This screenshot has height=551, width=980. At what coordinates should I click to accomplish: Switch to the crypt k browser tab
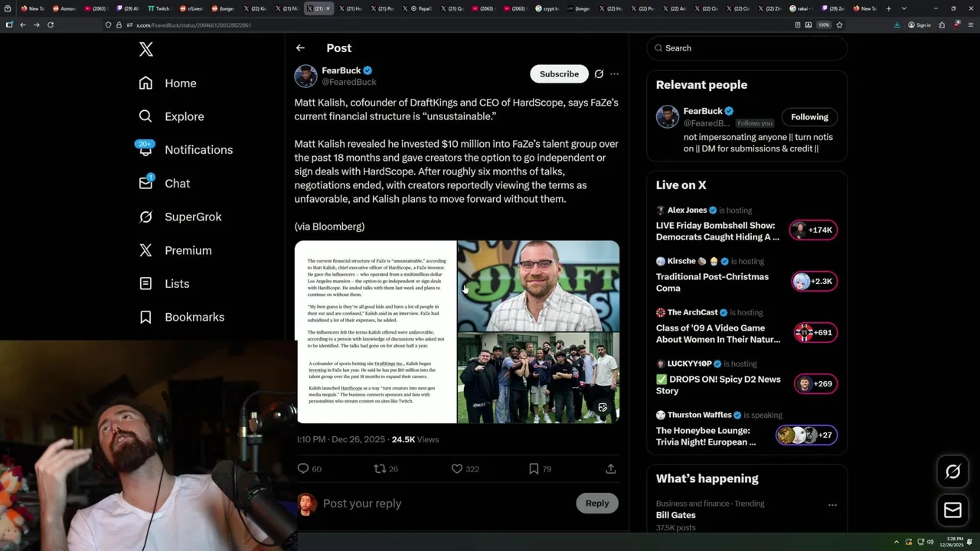point(547,8)
